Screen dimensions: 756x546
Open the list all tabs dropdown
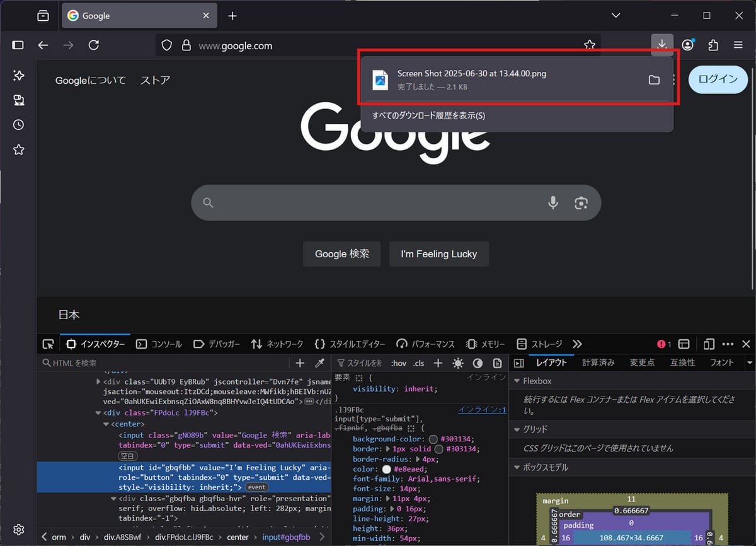[x=616, y=16]
